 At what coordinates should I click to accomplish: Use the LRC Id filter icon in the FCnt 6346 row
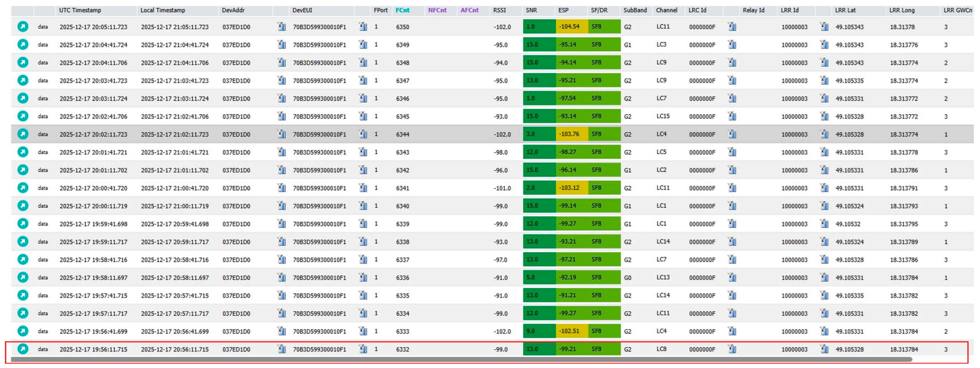point(732,98)
